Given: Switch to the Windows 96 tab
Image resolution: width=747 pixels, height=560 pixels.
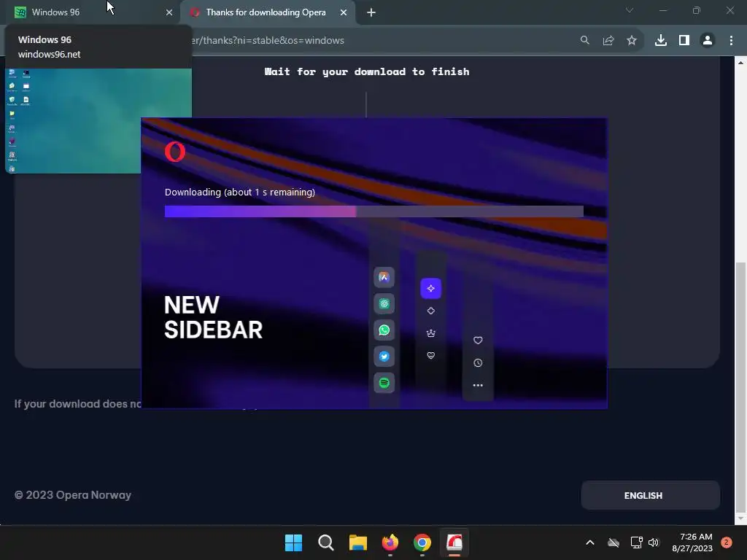Looking at the screenshot, I should click(90, 12).
